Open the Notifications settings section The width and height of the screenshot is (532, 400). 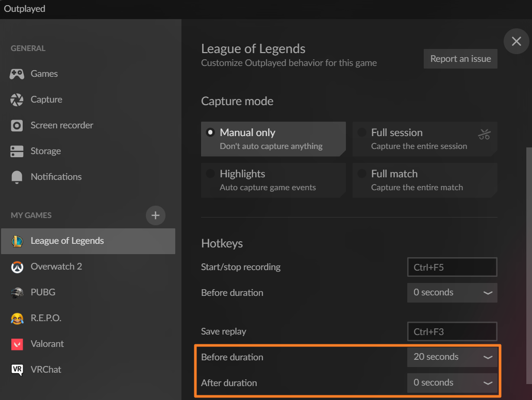coord(88,177)
